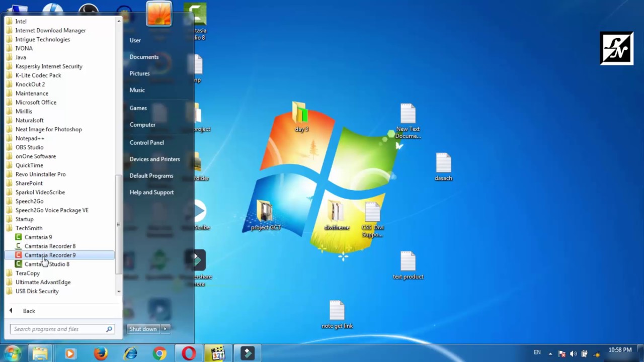
Task: Click the user account picture
Action: point(159,13)
